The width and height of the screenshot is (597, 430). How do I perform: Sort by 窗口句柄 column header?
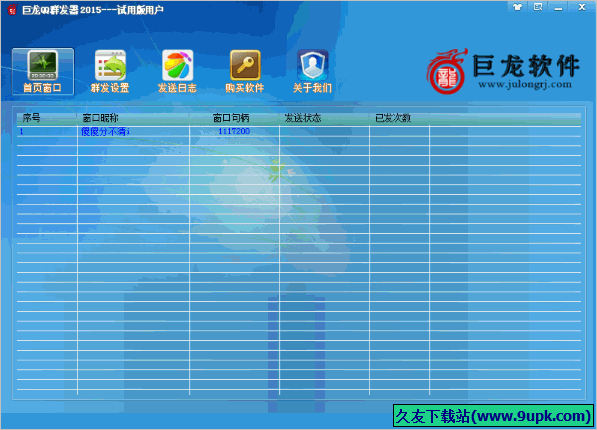tap(235, 118)
